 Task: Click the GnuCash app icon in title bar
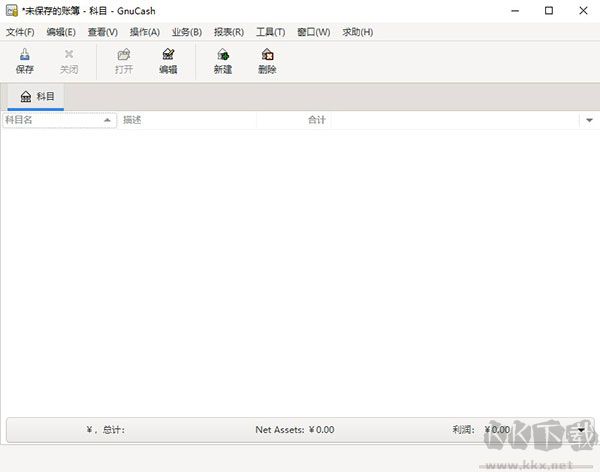tap(11, 11)
